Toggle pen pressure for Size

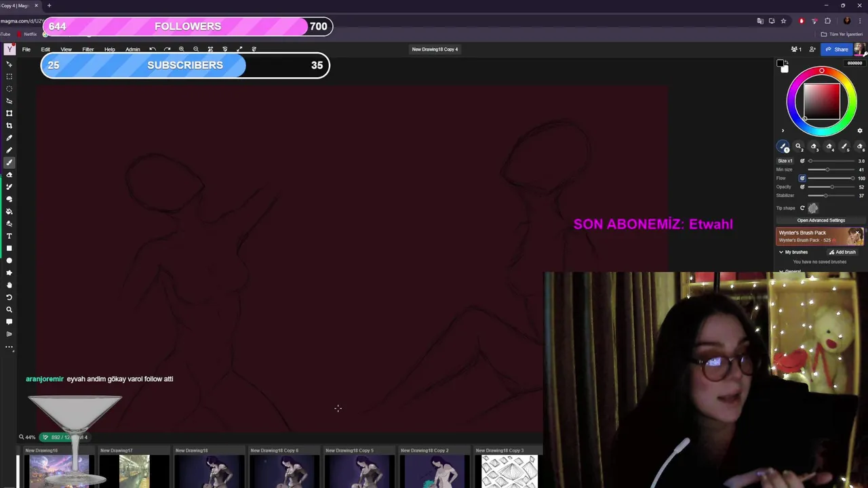point(802,161)
